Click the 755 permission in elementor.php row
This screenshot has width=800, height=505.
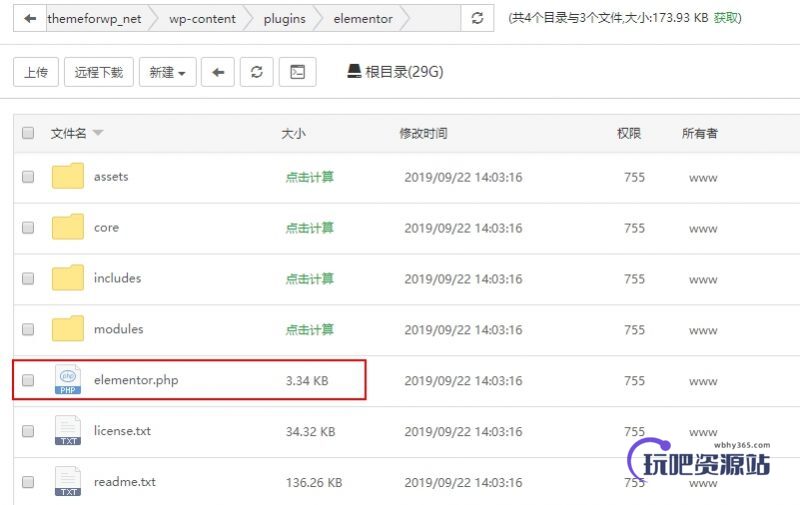[x=635, y=381]
